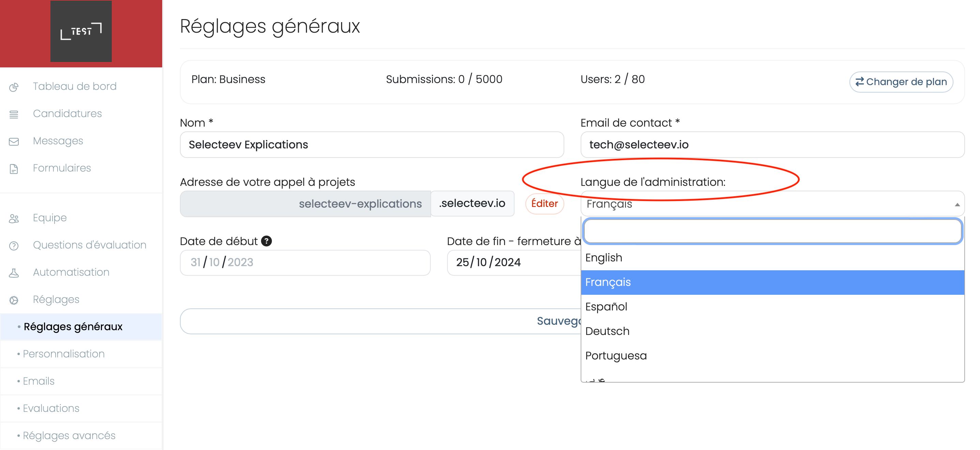Screen dimensions: 980x450
Task: Choose Deutsch from the language options
Action: 607,331
